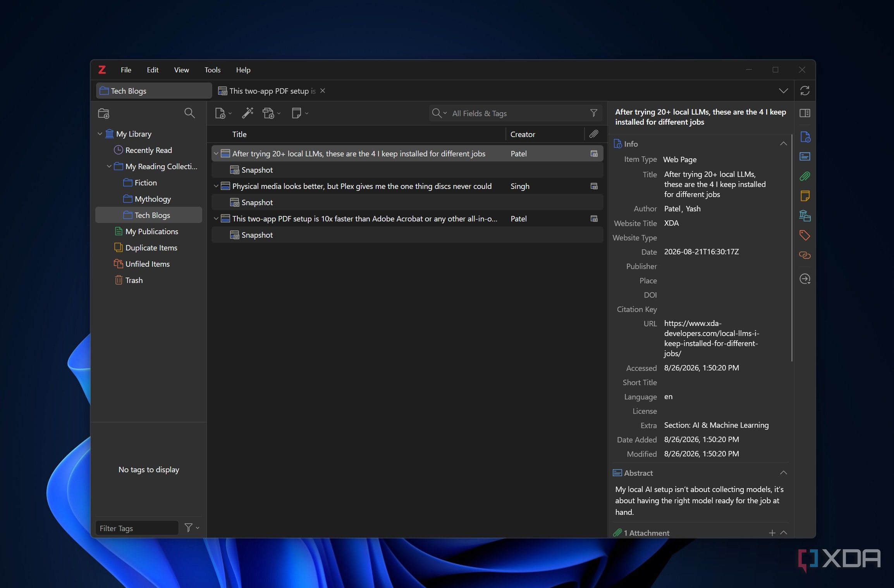Click the Website Title XDA value
The width and height of the screenshot is (894, 588).
click(x=671, y=223)
